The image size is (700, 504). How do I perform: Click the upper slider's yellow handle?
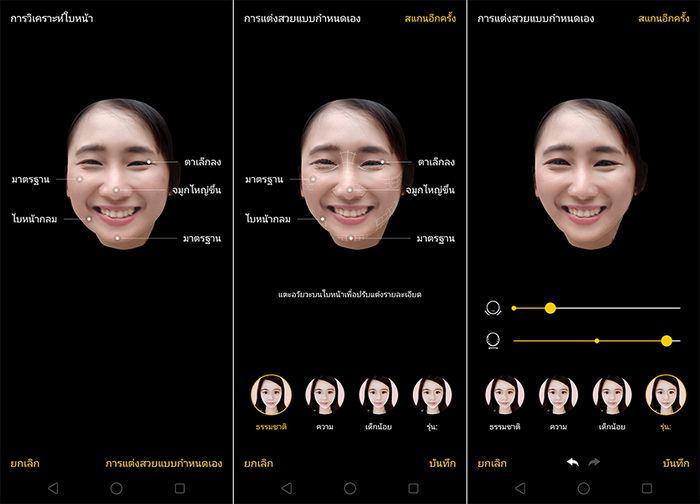[550, 308]
